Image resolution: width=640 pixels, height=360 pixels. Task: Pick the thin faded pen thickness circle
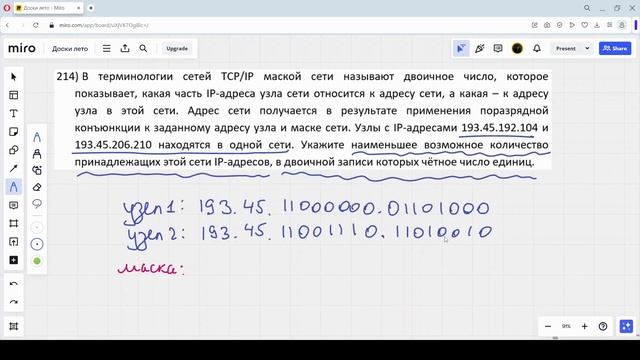click(x=37, y=227)
